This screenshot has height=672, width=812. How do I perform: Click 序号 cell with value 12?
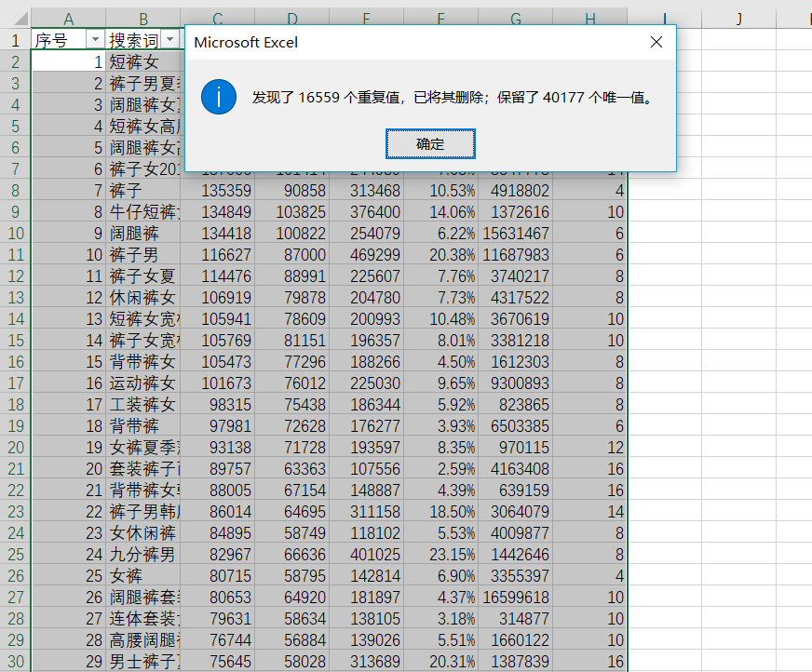(68, 297)
